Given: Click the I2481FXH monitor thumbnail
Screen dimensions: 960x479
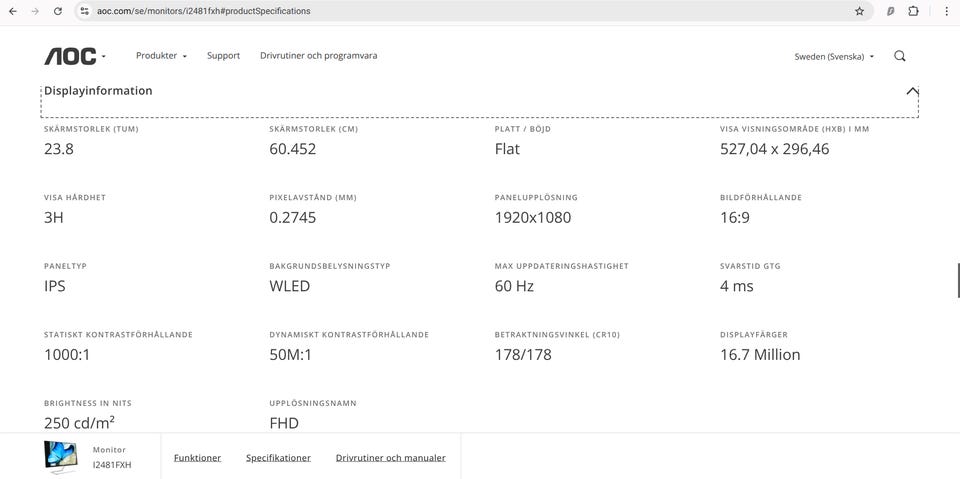Looking at the screenshot, I should (61, 456).
